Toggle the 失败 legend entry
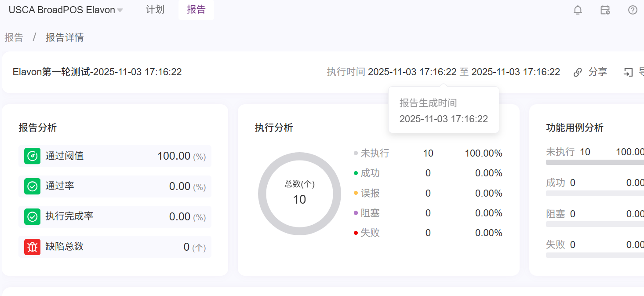Screen dimensions: 644x296 (x=370, y=233)
